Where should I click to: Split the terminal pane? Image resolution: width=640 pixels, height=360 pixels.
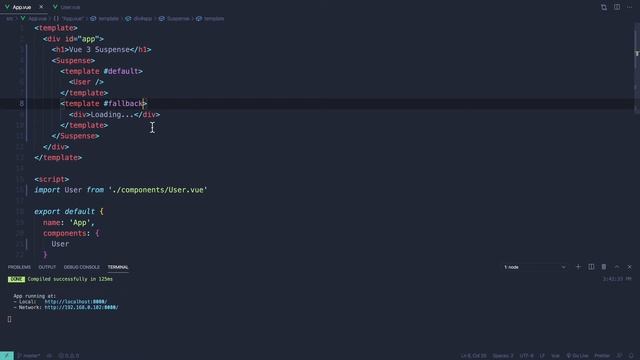[591, 267]
